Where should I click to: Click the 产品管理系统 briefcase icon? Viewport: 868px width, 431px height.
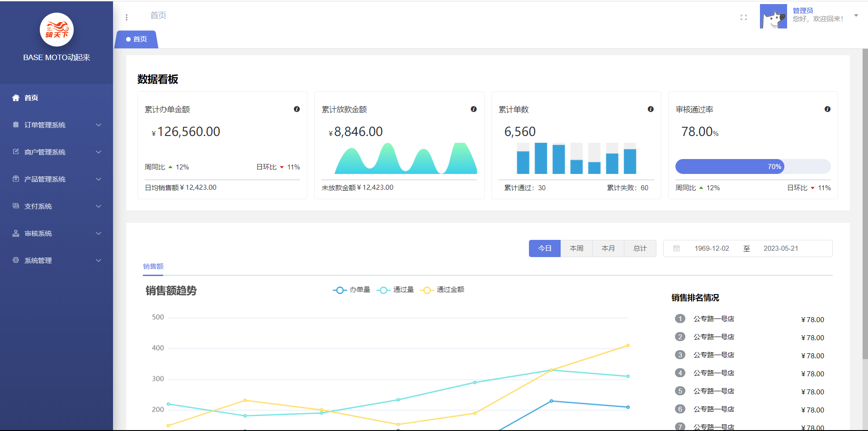16,179
